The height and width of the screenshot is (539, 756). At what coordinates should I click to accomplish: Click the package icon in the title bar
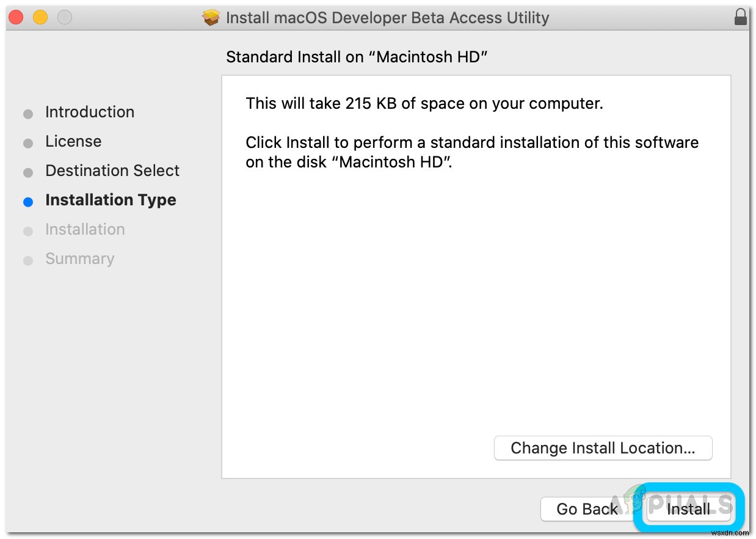(211, 17)
